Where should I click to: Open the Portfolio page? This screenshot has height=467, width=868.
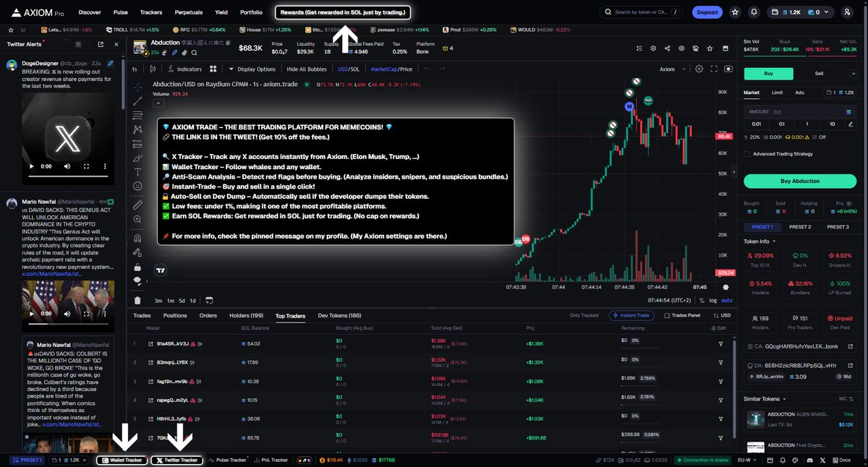pyautogui.click(x=251, y=12)
